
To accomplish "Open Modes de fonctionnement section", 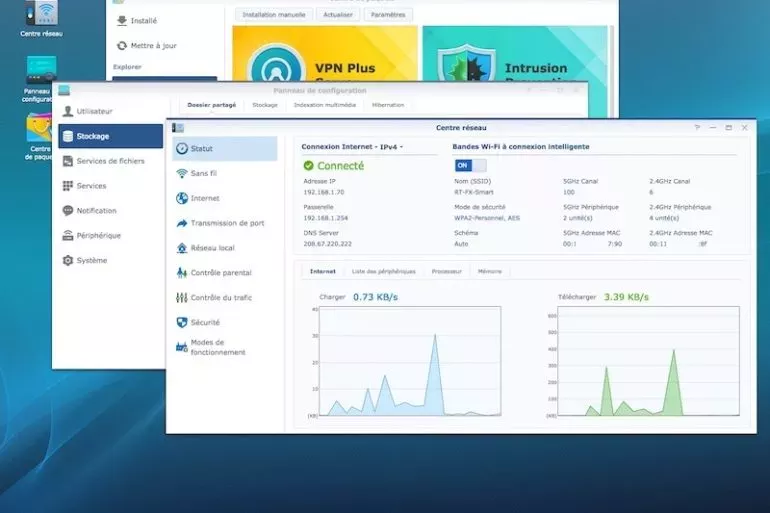I will [x=225, y=347].
